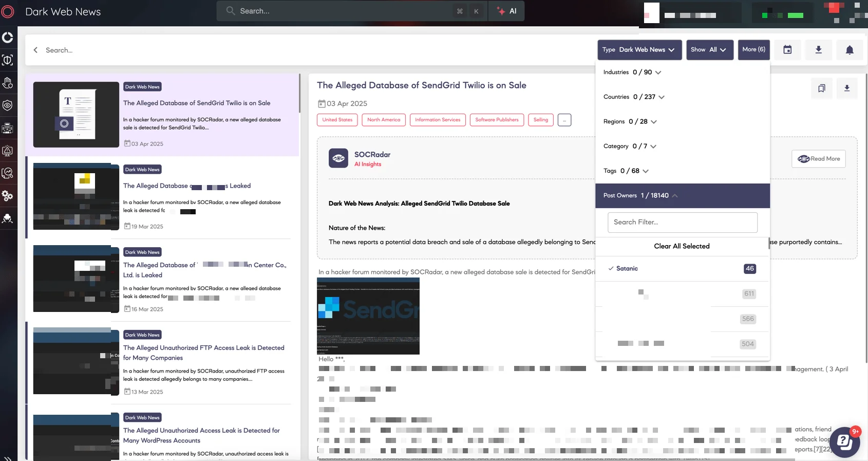This screenshot has width=868, height=461.
Task: Open the SendGrid screenshot thumbnail
Action: (368, 316)
